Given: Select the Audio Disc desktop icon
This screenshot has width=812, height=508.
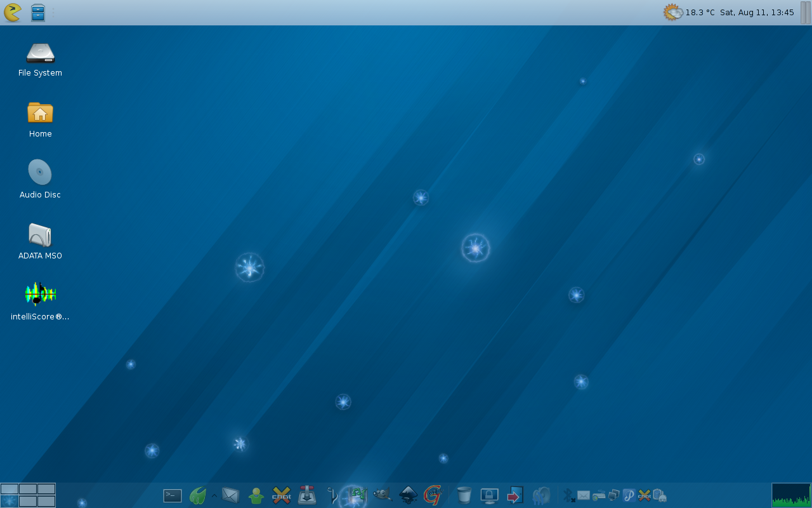Looking at the screenshot, I should point(40,180).
